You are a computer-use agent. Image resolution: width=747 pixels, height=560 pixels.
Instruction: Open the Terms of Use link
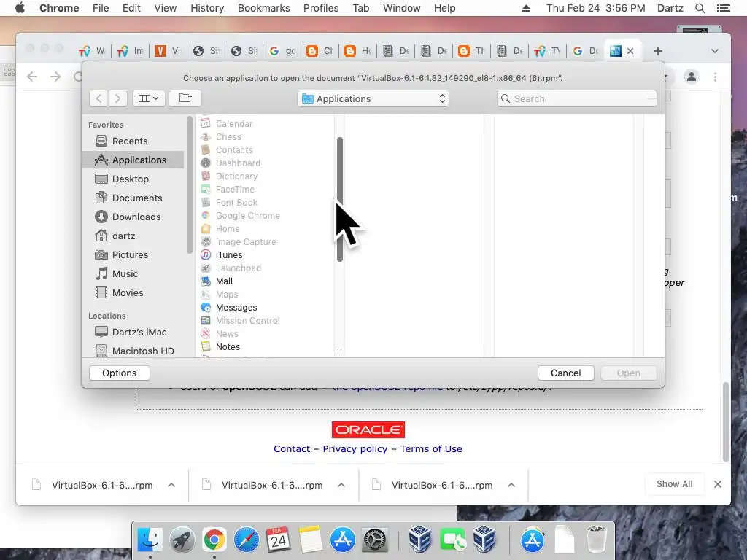431,449
